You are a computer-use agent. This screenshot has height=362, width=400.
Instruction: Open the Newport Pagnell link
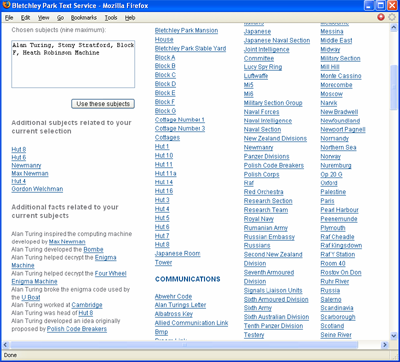tap(343, 130)
